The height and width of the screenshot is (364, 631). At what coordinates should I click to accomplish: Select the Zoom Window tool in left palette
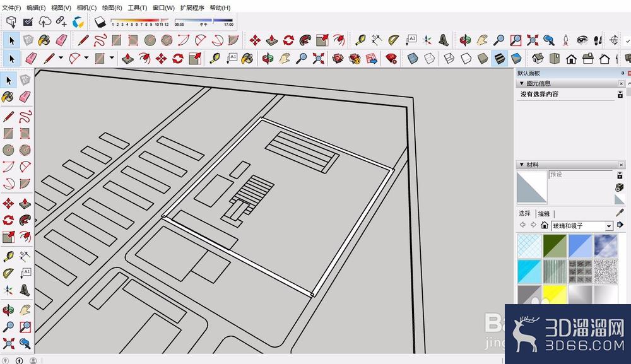[25, 326]
